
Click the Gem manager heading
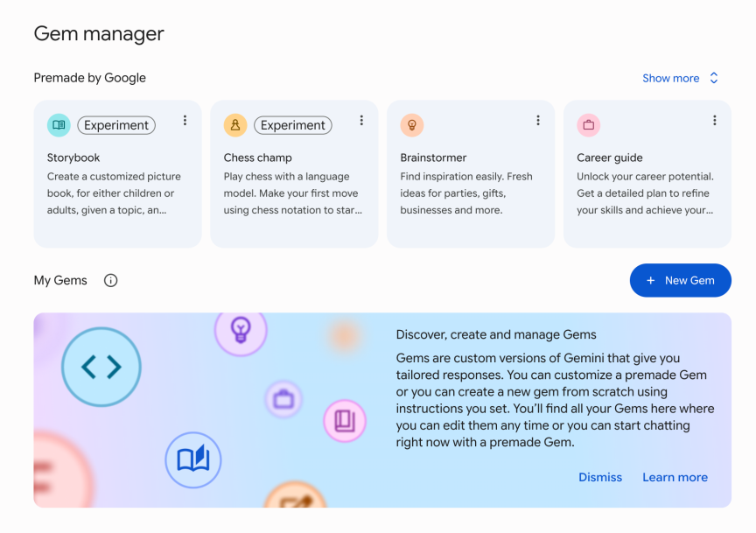coord(99,34)
